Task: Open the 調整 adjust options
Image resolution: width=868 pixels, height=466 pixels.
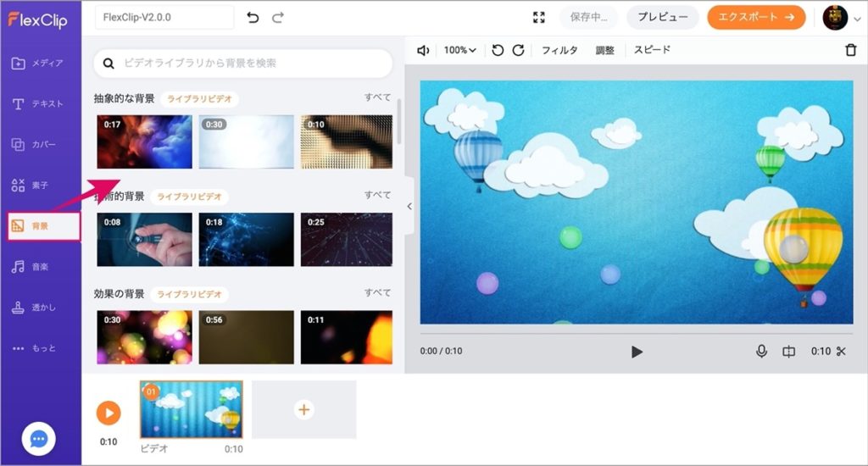Action: coord(604,50)
